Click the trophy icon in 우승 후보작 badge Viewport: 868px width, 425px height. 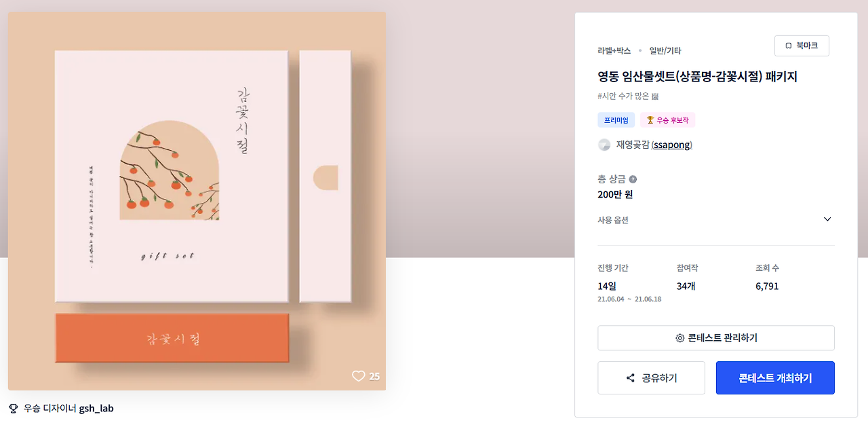point(650,120)
